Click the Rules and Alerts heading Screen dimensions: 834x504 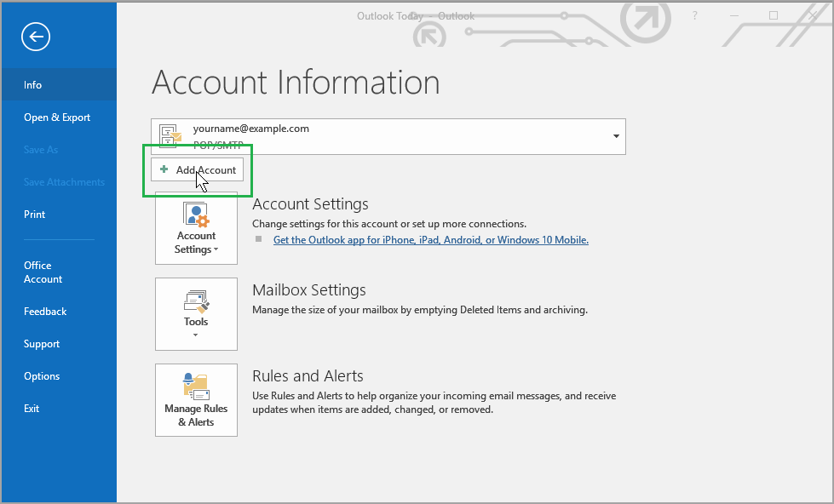308,376
